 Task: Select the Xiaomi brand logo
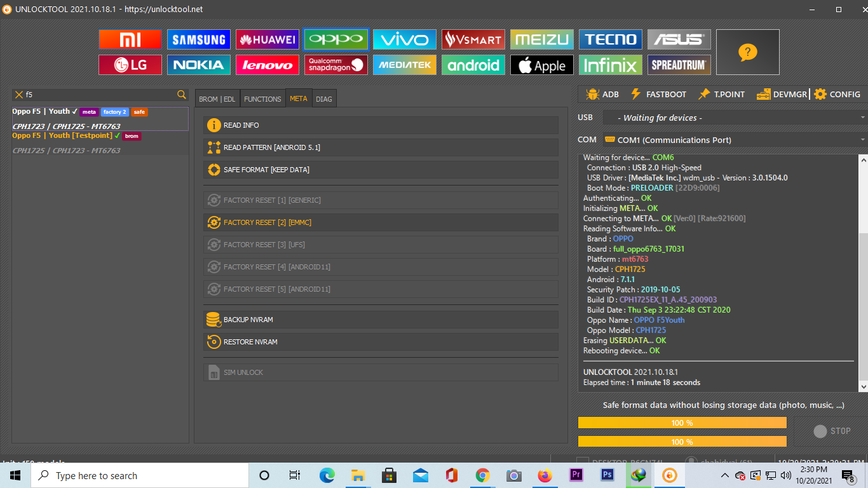[130, 39]
